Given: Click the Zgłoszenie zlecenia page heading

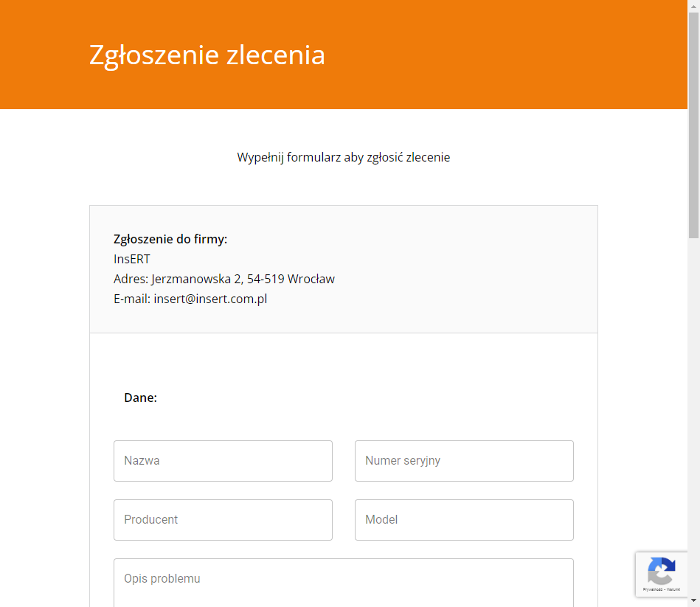Looking at the screenshot, I should (207, 55).
